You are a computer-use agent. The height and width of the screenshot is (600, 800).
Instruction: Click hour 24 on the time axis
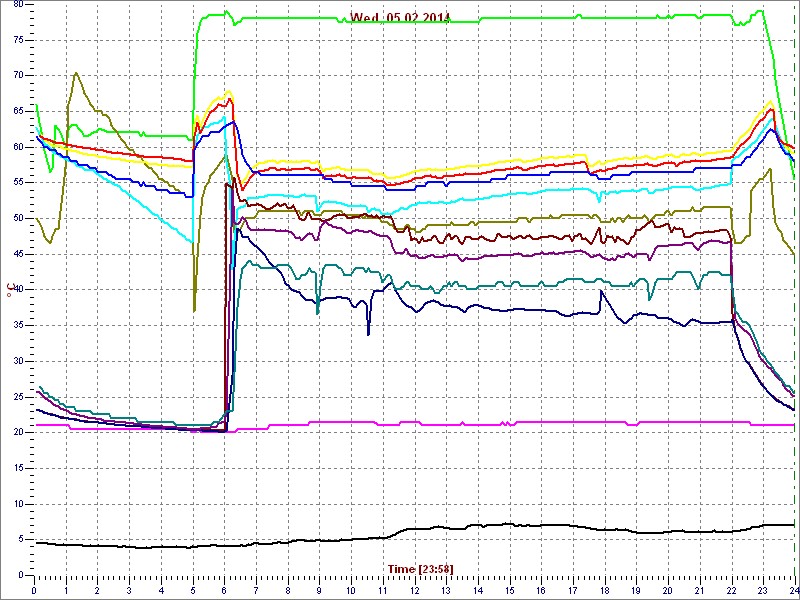(793, 590)
